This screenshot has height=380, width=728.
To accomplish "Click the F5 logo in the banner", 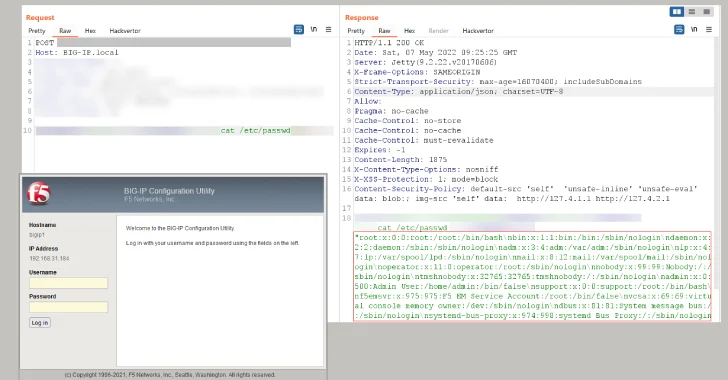I will [x=38, y=193].
